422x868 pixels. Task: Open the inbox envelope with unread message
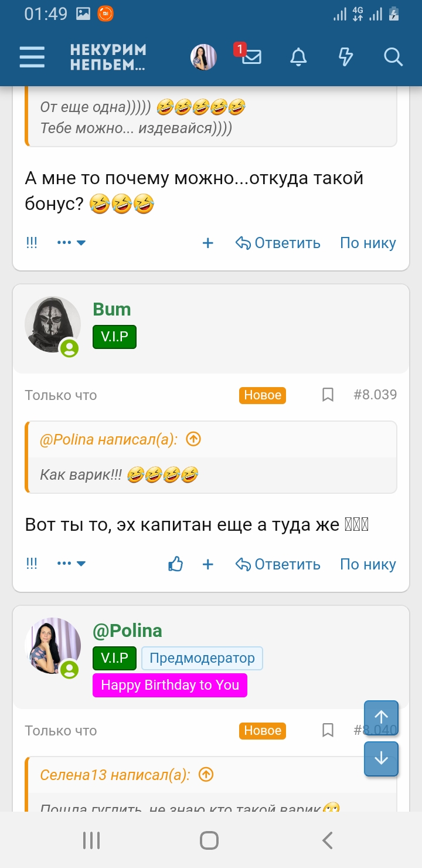(x=251, y=57)
